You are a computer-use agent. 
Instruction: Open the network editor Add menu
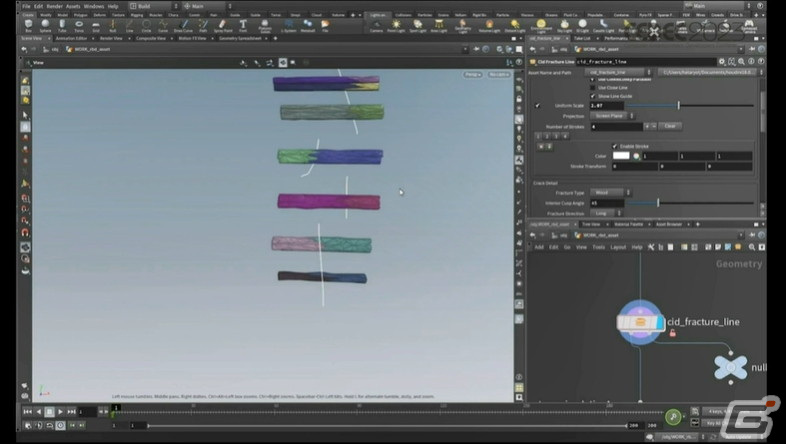pos(539,247)
